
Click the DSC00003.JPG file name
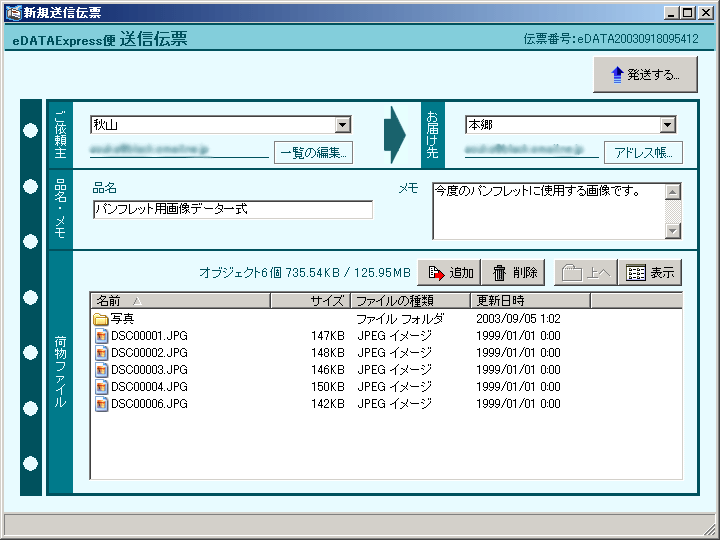tap(149, 370)
